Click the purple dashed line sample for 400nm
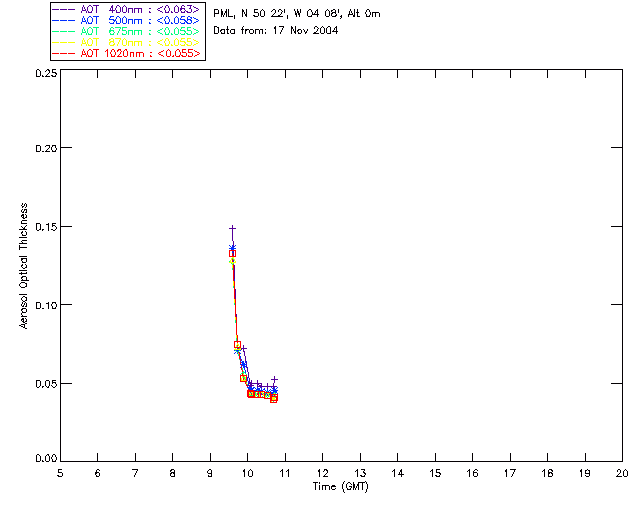Image resolution: width=640 pixels, height=512 pixels. click(64, 9)
